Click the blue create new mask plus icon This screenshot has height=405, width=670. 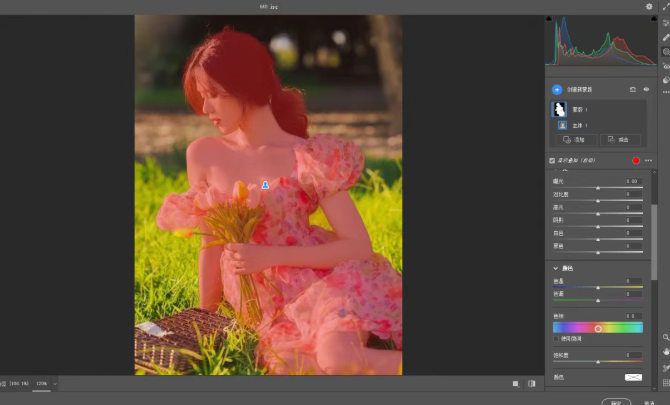(x=557, y=89)
